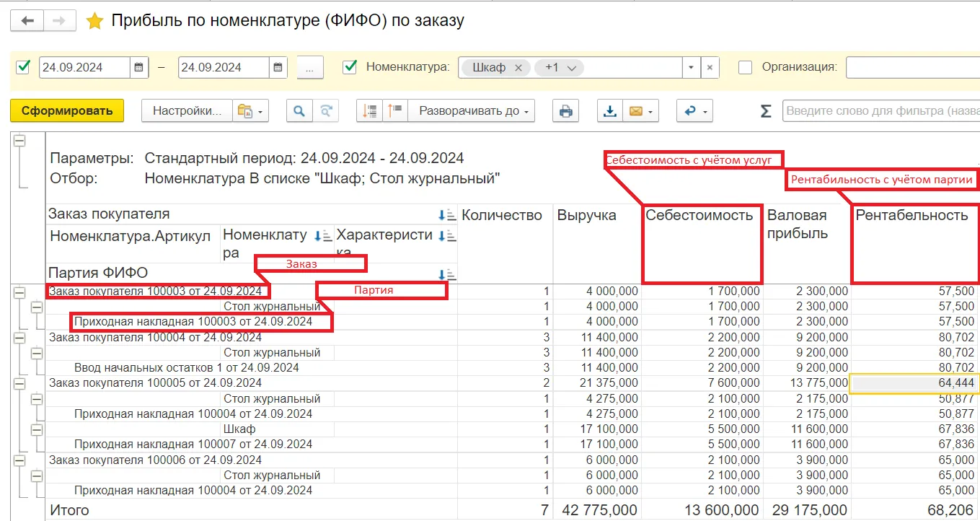This screenshot has width=980, height=521.
Task: Collapse order 100005 group
Action: [19, 383]
